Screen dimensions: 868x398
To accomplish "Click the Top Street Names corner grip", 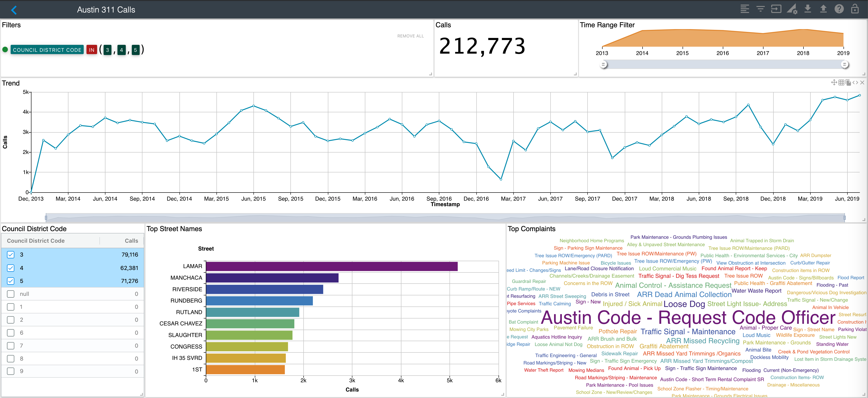I will [502, 394].
